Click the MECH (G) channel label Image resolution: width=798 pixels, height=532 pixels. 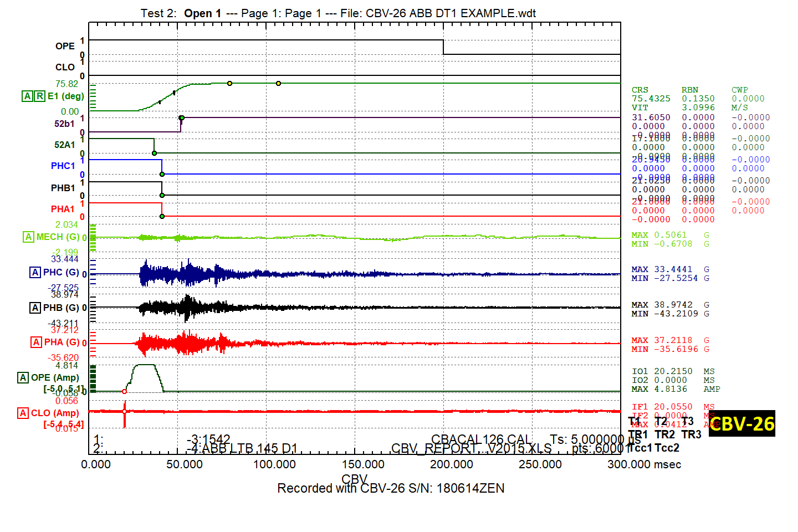tap(58, 237)
